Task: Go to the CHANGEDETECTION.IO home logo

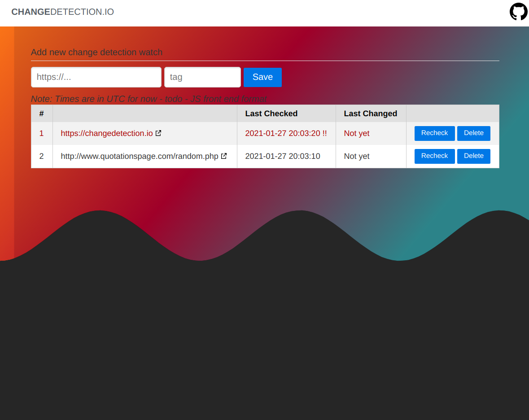Action: [62, 12]
